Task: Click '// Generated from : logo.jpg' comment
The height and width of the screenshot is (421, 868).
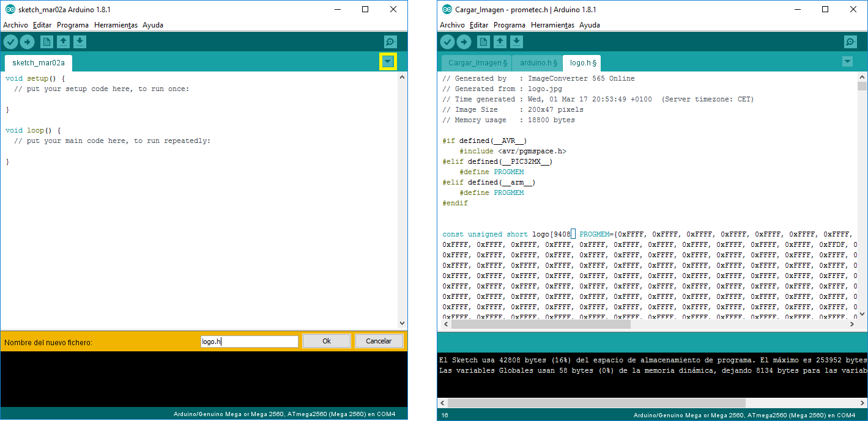Action: tap(502, 89)
